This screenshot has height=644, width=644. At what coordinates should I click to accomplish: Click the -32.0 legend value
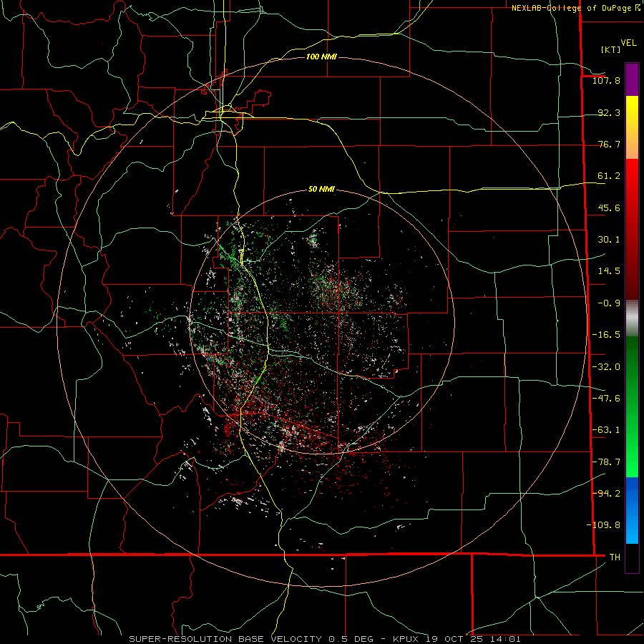click(x=606, y=367)
